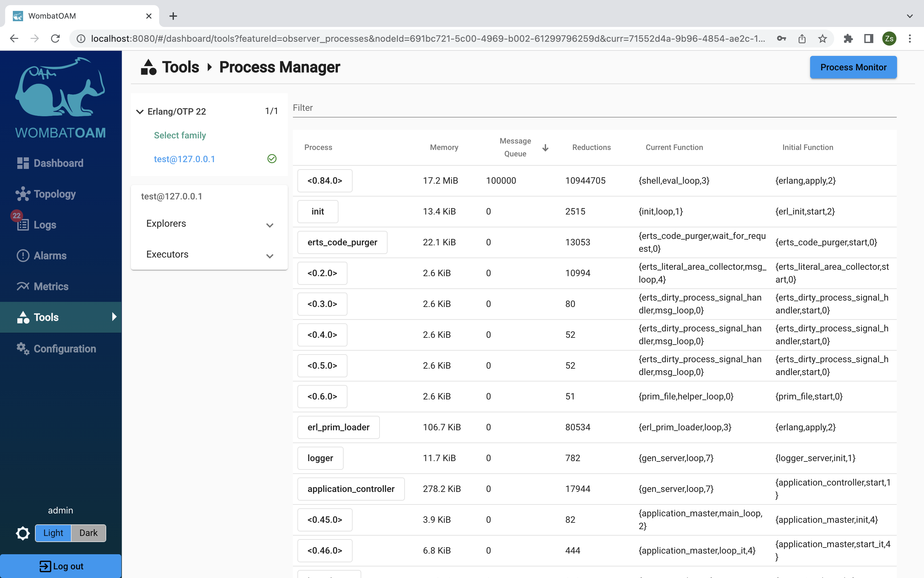Open the tab search dropdown
Screen dimensions: 924x578
910,16
